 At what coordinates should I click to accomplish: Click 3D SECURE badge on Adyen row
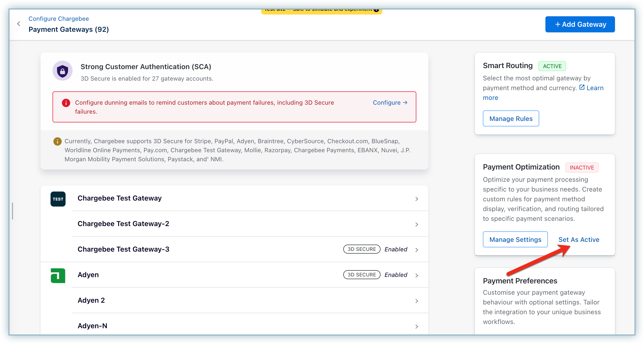pos(362,275)
